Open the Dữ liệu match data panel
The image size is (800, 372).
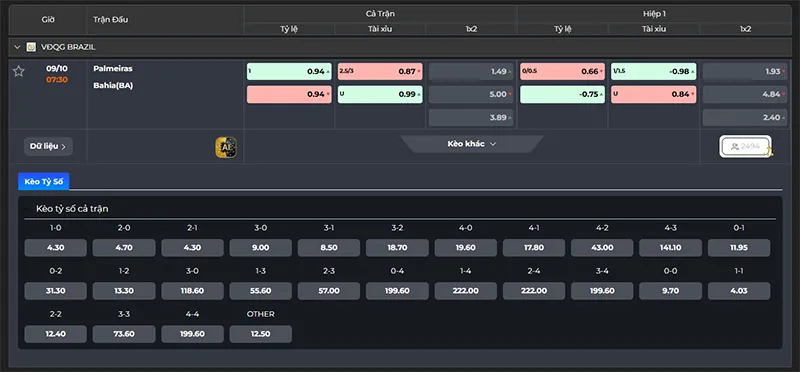48,146
